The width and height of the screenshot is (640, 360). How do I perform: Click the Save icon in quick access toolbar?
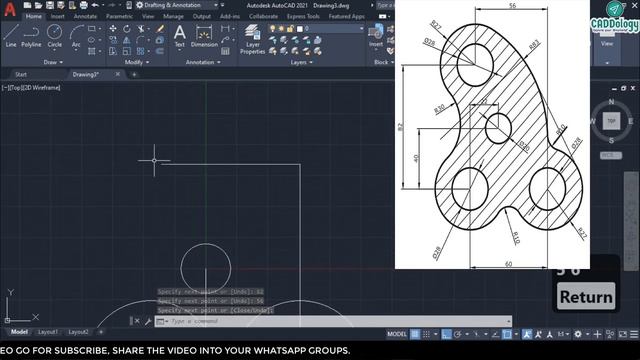tap(50, 5)
